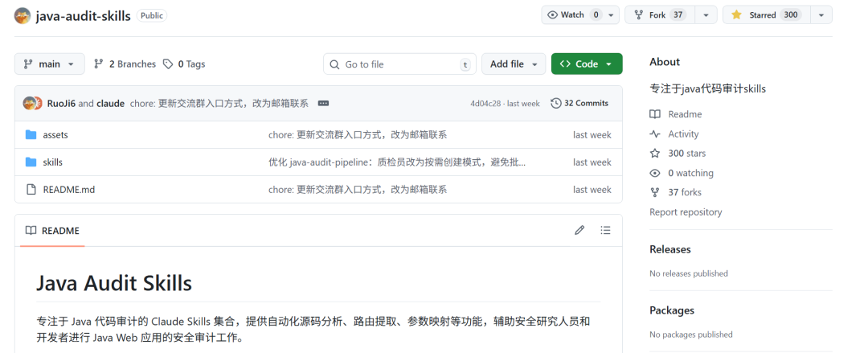Open the Activity link in About
Image resolution: width=868 pixels, height=353 pixels.
click(683, 133)
